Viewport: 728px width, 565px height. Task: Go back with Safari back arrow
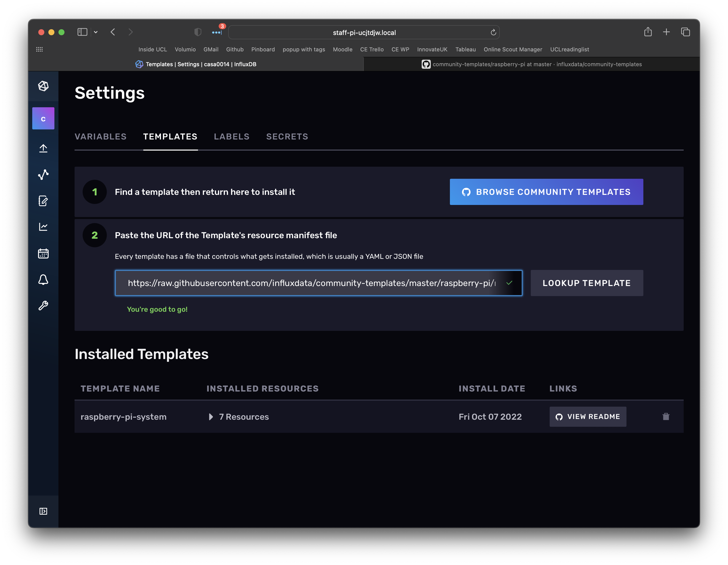tap(113, 32)
